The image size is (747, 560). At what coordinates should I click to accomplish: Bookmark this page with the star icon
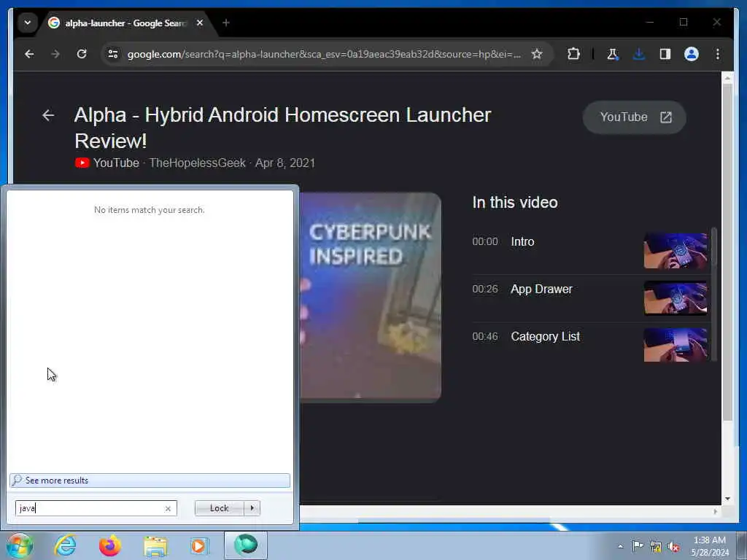coord(537,54)
